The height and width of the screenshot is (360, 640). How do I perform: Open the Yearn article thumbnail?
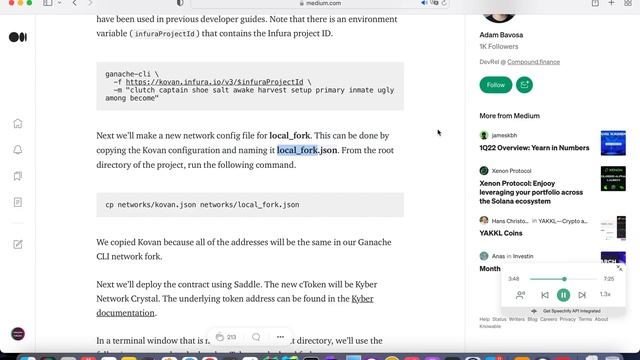pyautogui.click(x=613, y=143)
